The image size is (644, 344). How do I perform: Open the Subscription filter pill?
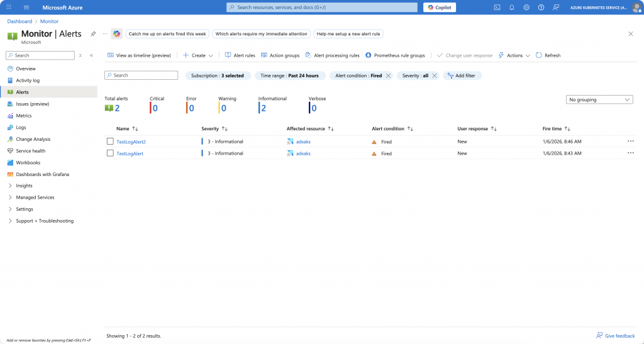(218, 75)
